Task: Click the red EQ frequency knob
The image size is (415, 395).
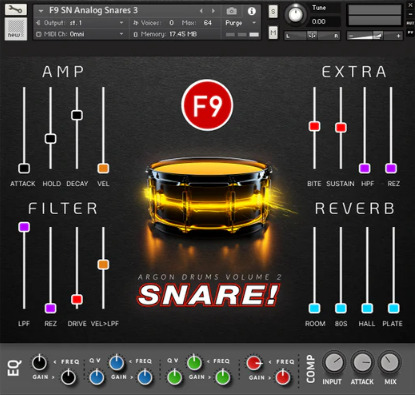Action: (254, 363)
